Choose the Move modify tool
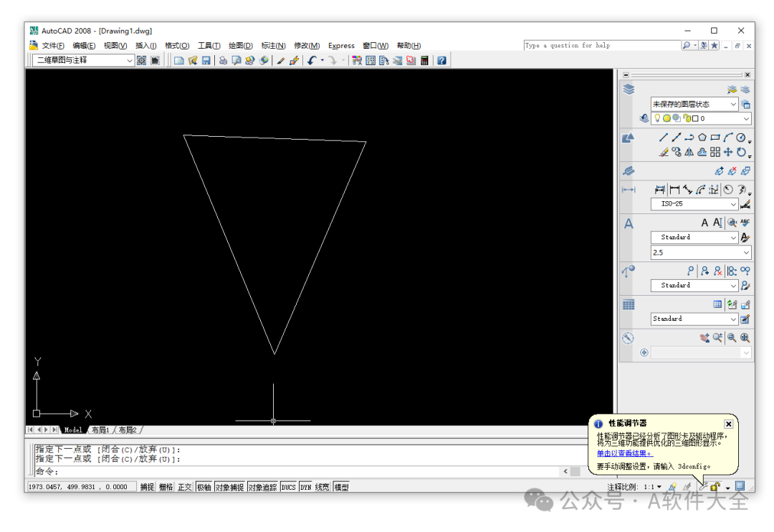The height and width of the screenshot is (532, 774). point(728,153)
